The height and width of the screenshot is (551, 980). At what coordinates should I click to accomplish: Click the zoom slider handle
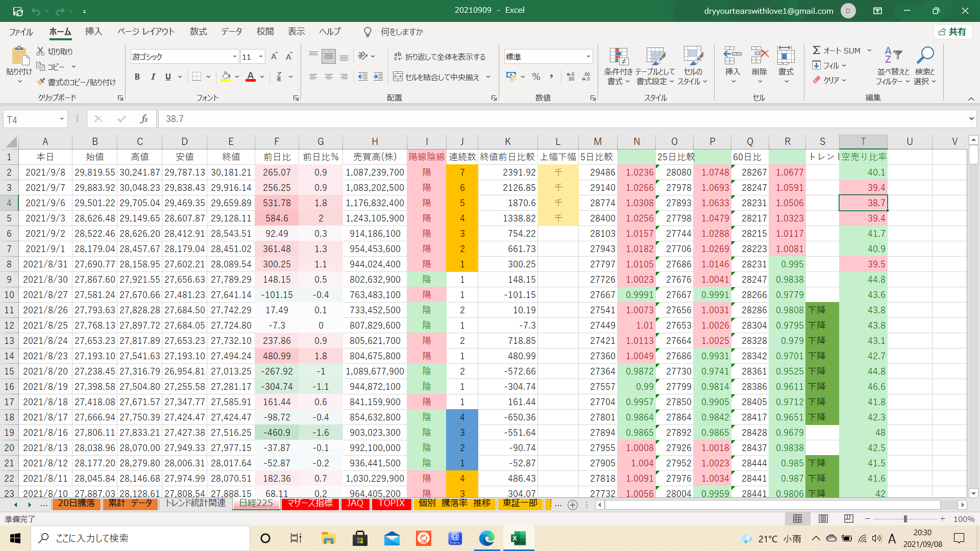pyautogui.click(x=905, y=519)
